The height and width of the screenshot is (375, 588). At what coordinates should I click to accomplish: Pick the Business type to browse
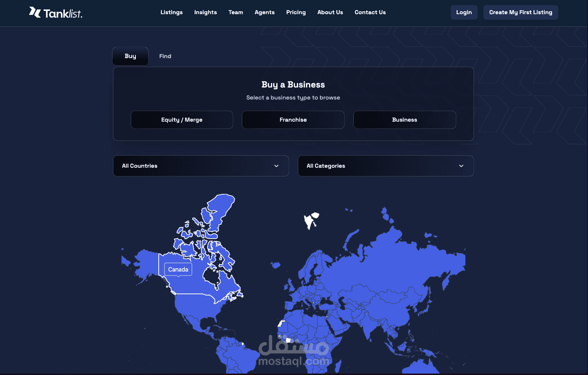[x=404, y=119]
